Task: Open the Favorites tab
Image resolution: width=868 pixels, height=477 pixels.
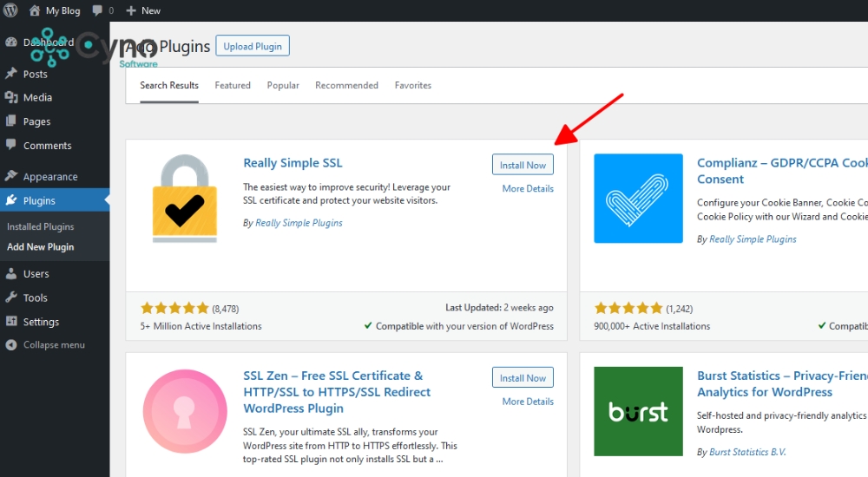Action: pos(413,85)
